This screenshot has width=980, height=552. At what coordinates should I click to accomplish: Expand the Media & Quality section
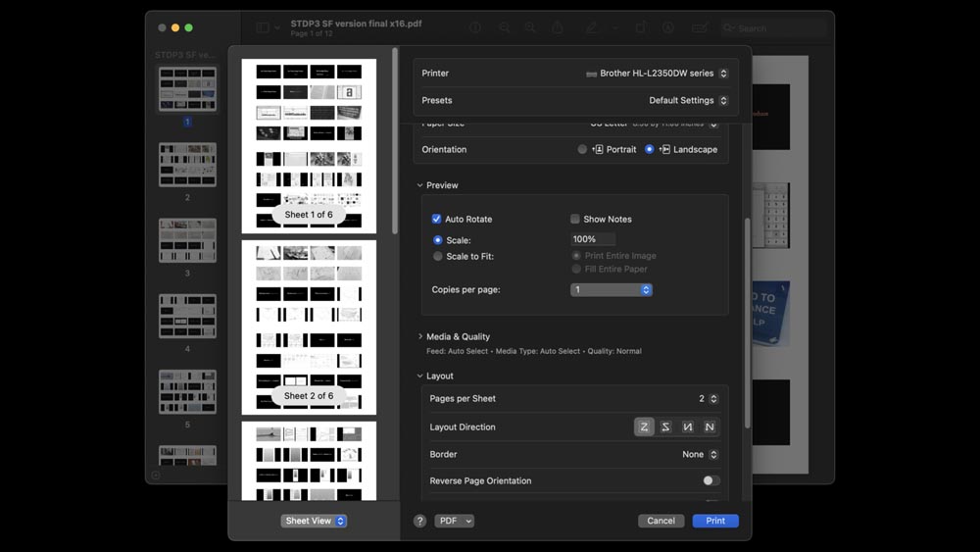tap(420, 336)
